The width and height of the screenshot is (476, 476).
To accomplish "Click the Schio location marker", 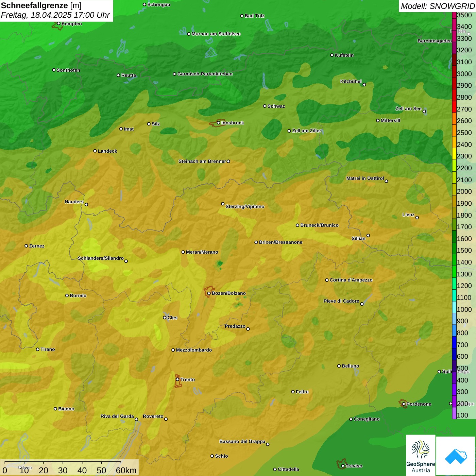I will (212, 456).
